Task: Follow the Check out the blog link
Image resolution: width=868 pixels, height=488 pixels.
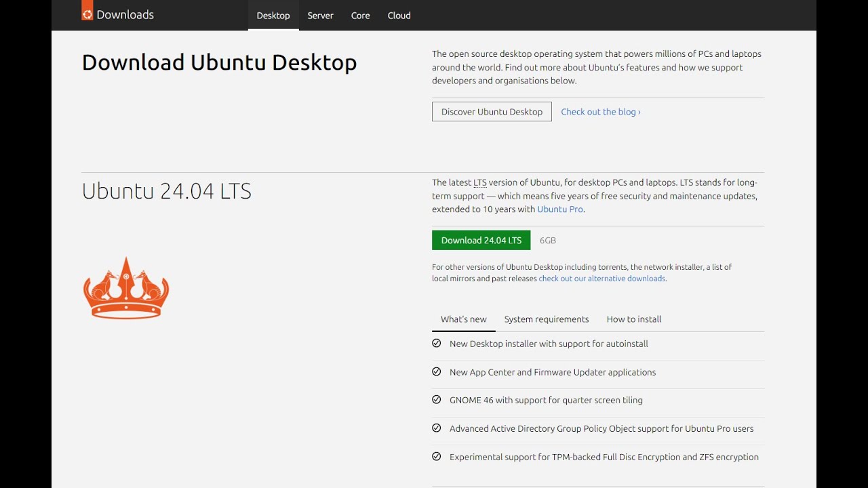Action: [x=600, y=112]
